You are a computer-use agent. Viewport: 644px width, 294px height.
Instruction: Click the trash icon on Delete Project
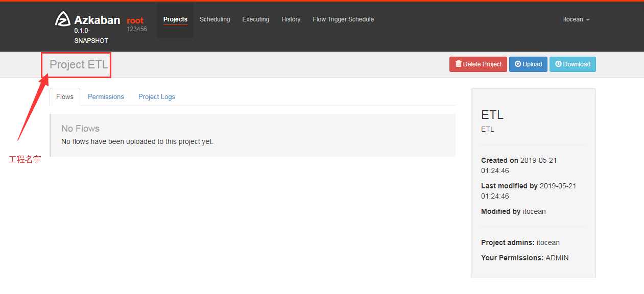(458, 64)
